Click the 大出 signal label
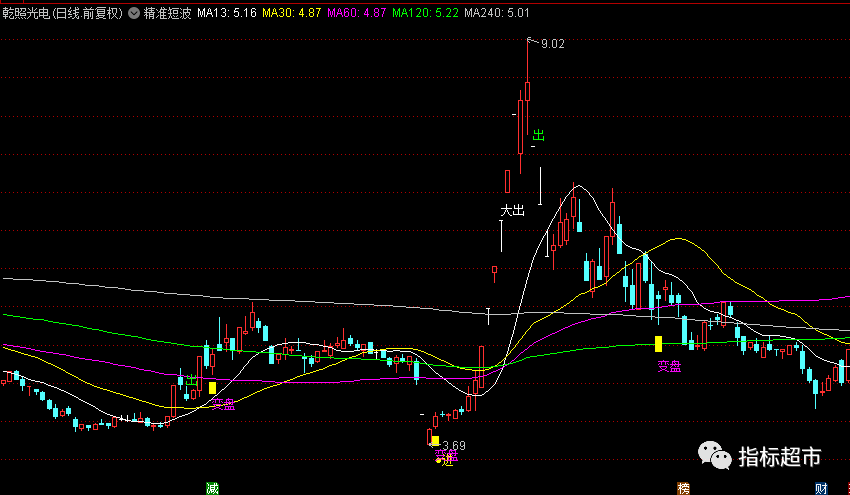Screen dimensions: 850x495 coord(512,210)
